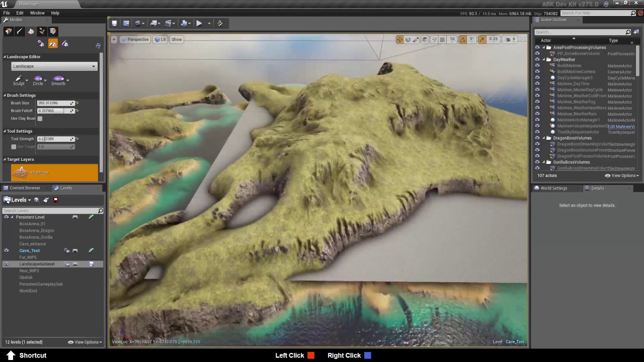Hide the Cave_Test level
Viewport: 644px width, 362px height.
(7, 250)
